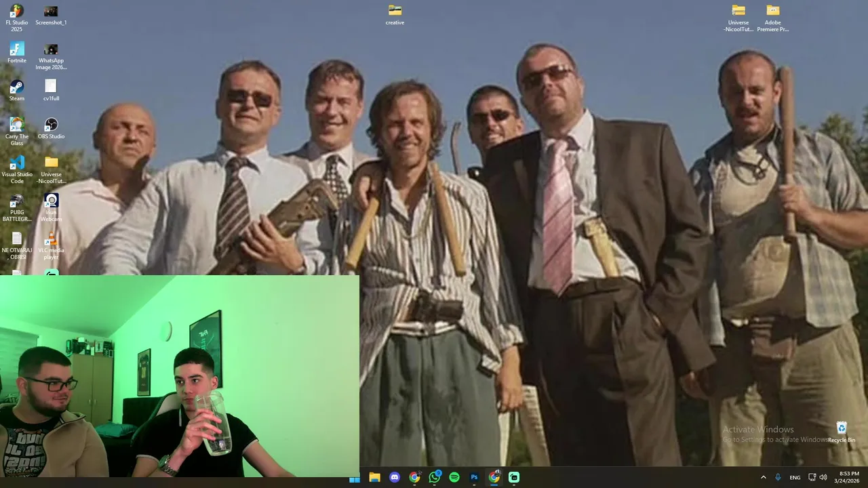This screenshot has width=868, height=488.
Task: Open Spotify from the taskbar
Action: (x=454, y=477)
